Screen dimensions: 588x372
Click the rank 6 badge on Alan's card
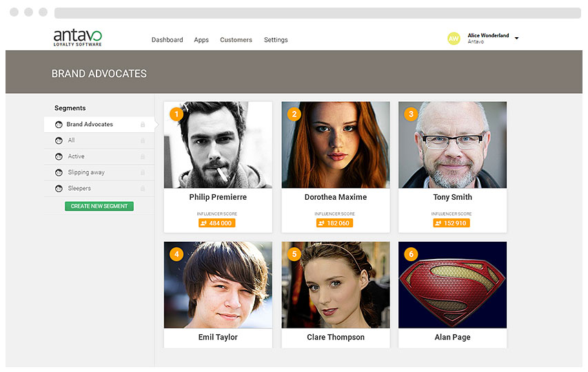(412, 254)
